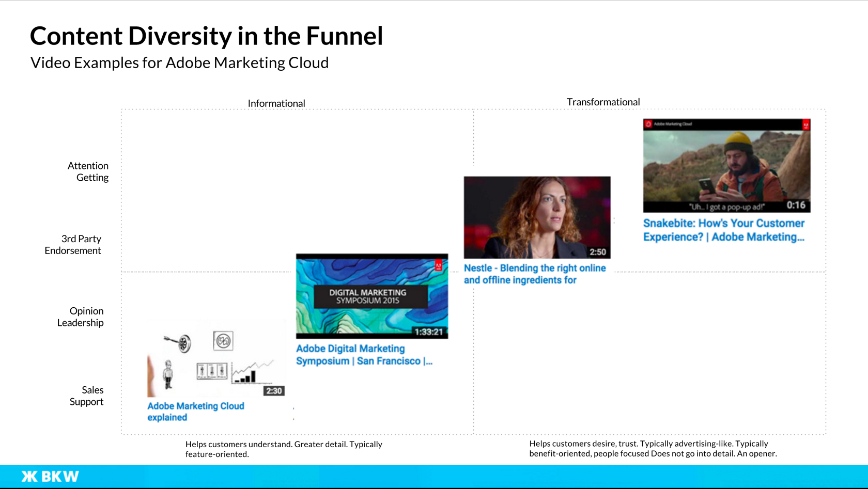Click the 2:50 duration badge

tap(598, 252)
